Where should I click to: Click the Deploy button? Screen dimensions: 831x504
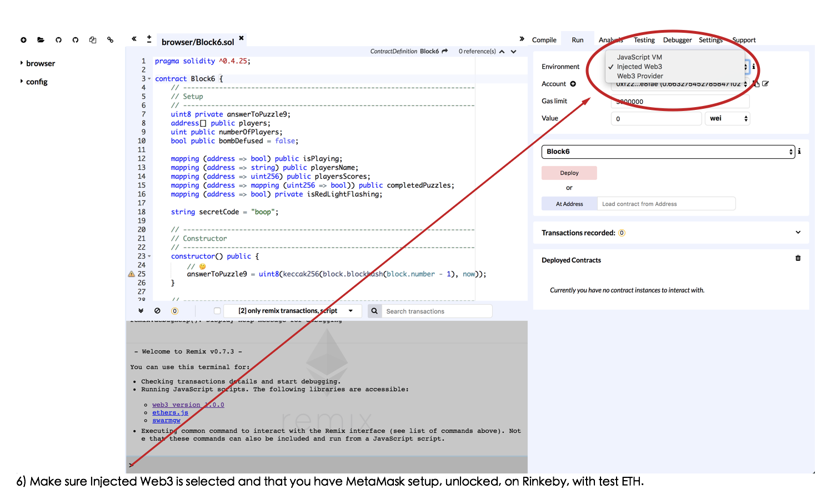pos(569,173)
